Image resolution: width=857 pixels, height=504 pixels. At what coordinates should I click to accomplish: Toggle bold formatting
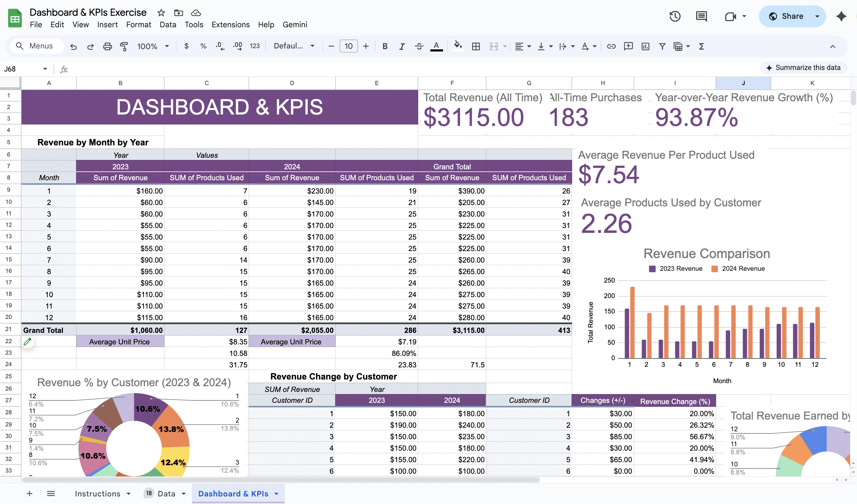[385, 46]
